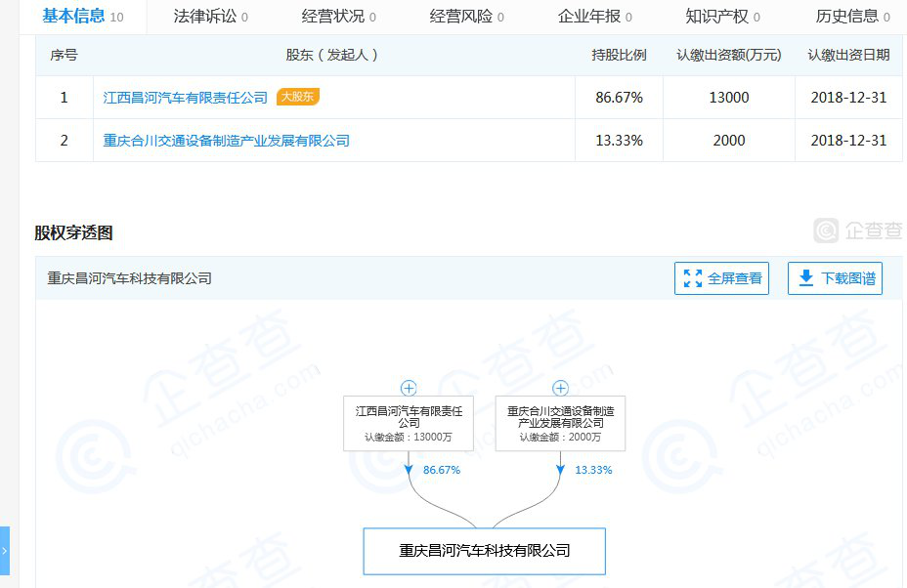Switch to the 法律诉讼 tab
The height and width of the screenshot is (588, 907).
[x=210, y=17]
